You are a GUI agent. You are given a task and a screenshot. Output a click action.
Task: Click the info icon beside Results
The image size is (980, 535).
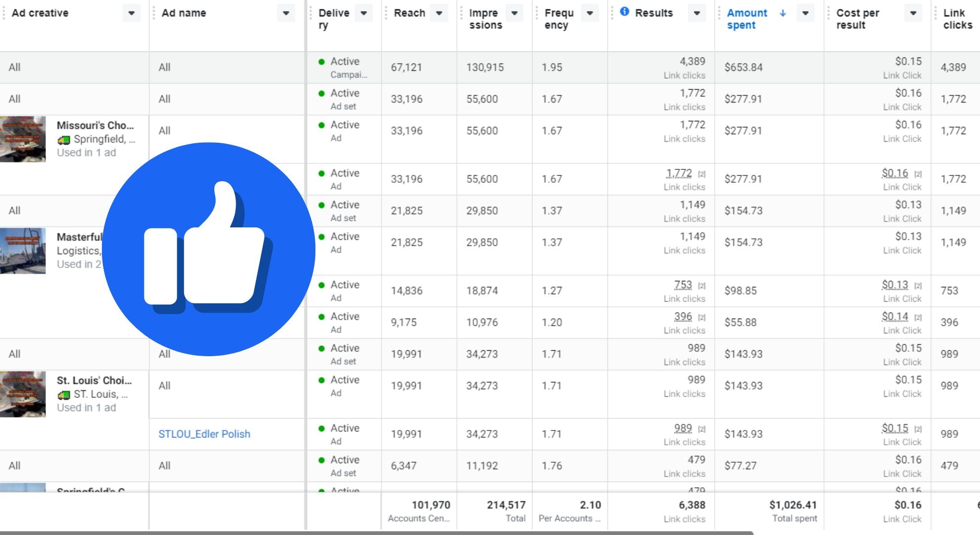pos(625,11)
